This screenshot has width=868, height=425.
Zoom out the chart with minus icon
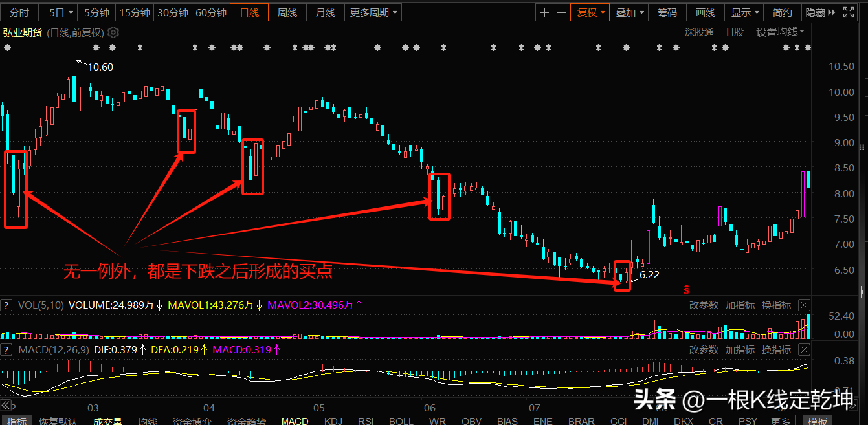[x=562, y=12]
